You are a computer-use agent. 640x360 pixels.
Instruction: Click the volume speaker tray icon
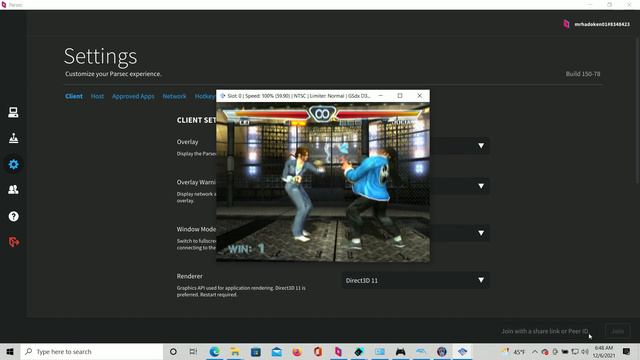coord(585,351)
